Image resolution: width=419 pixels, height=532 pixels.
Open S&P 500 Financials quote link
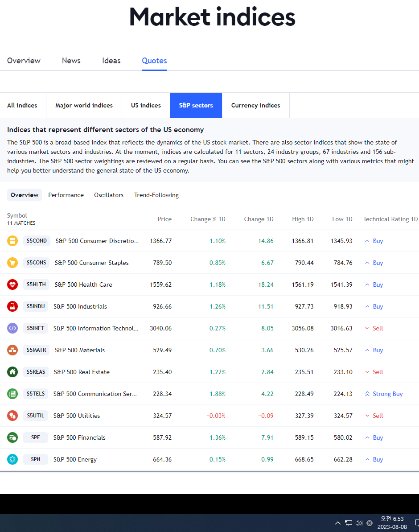click(79, 437)
